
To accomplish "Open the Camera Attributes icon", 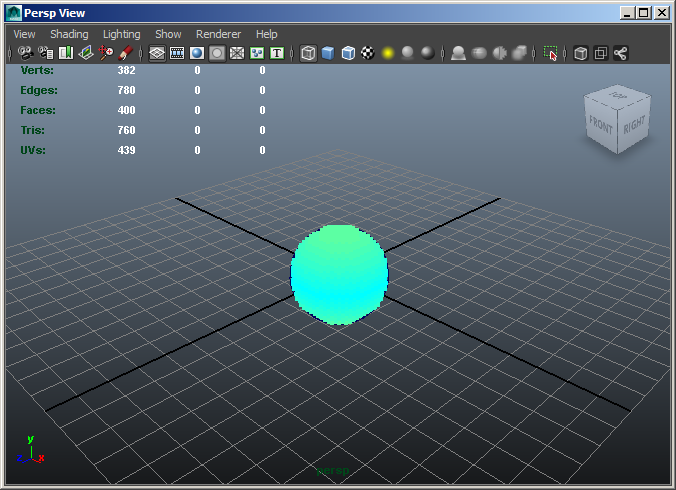I will tap(46, 53).
